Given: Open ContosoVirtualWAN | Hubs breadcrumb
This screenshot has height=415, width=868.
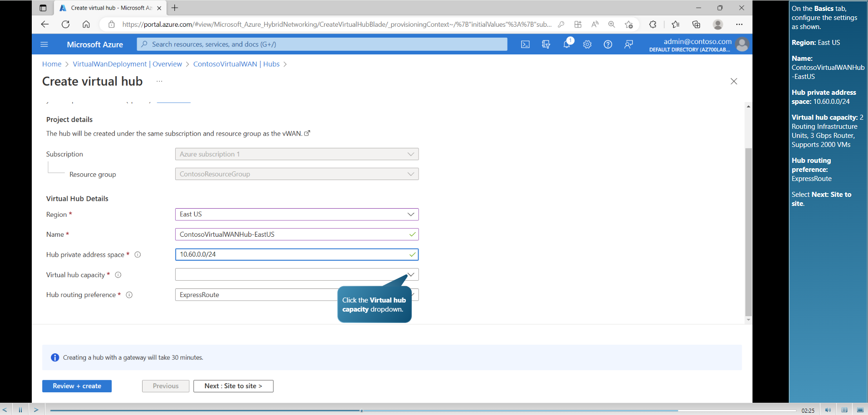Looking at the screenshot, I should pos(236,64).
